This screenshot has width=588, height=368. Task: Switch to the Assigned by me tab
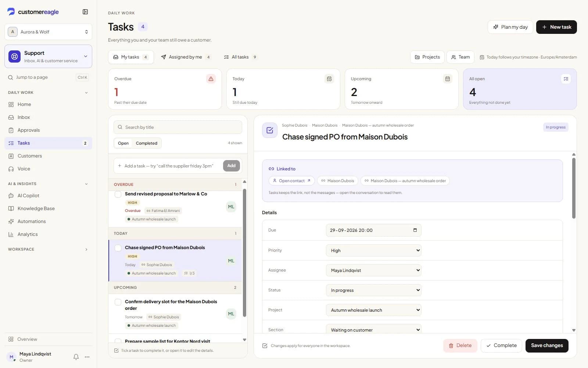(186, 57)
